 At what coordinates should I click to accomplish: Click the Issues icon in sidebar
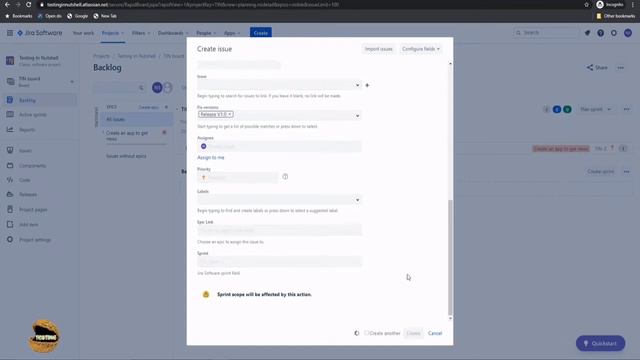[x=10, y=150]
